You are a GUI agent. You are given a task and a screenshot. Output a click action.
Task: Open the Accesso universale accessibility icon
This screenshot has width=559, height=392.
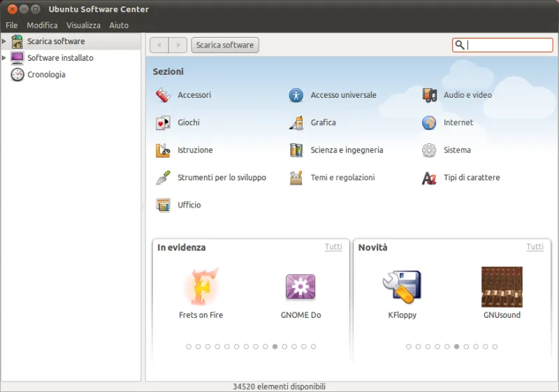[x=296, y=95]
